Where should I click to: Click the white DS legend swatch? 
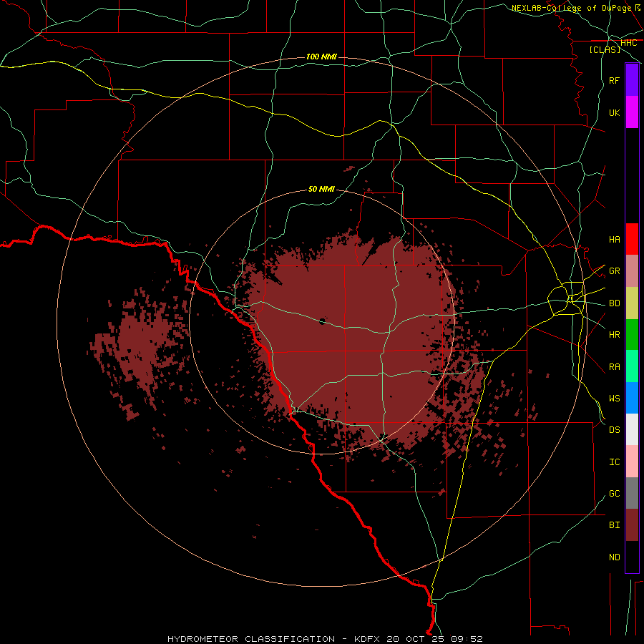pyautogui.click(x=632, y=429)
